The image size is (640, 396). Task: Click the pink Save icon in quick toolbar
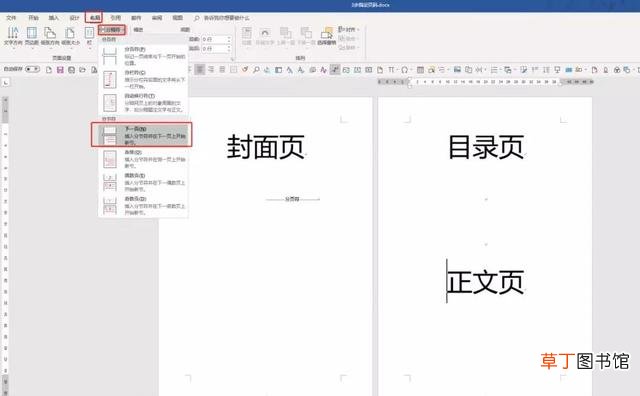point(60,70)
